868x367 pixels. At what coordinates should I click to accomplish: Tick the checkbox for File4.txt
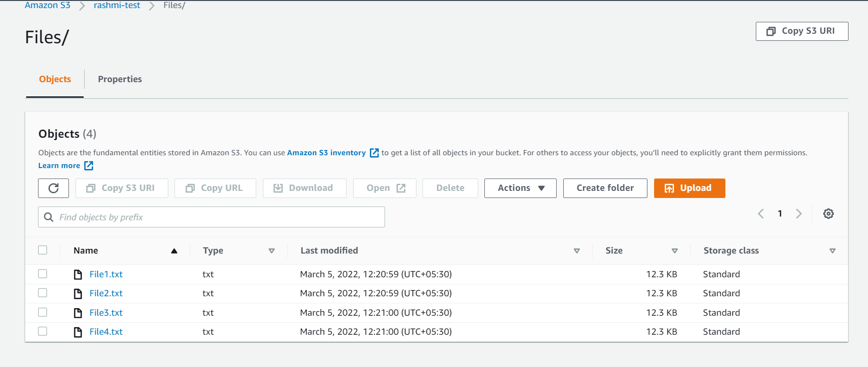[43, 331]
